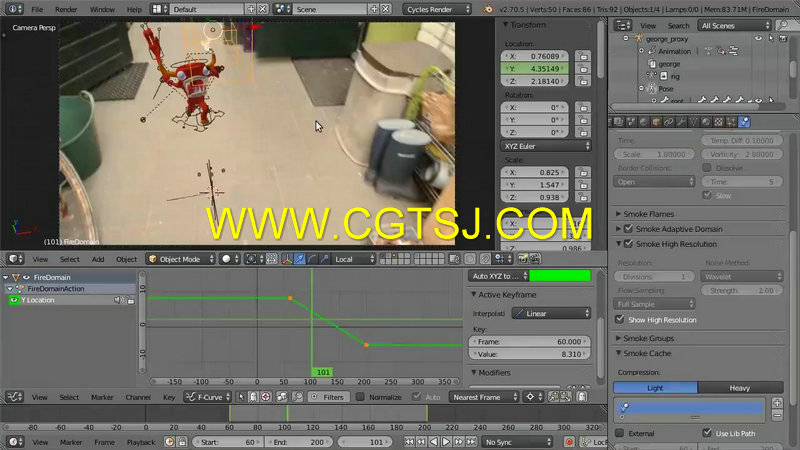800x450 pixels.
Task: Open the graph editor Channel menu
Action: [x=138, y=396]
